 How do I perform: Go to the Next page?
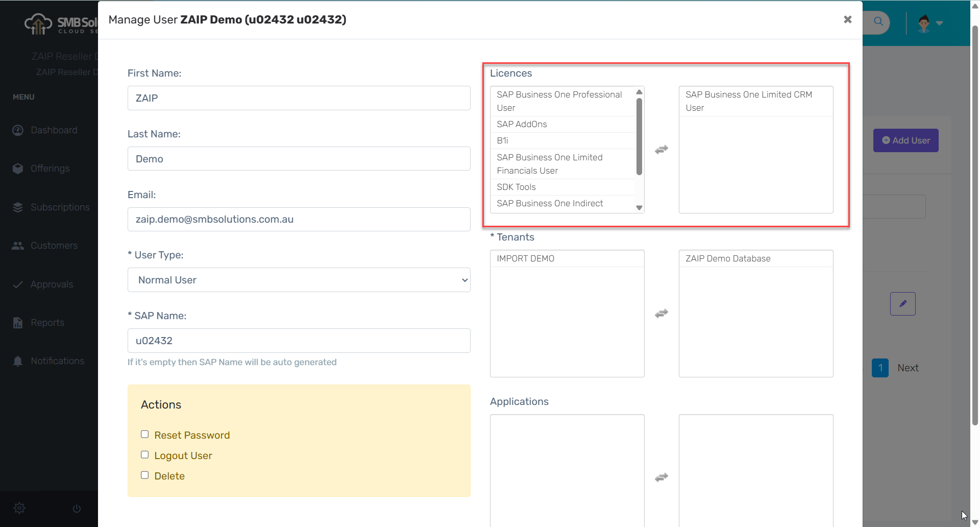pos(908,368)
